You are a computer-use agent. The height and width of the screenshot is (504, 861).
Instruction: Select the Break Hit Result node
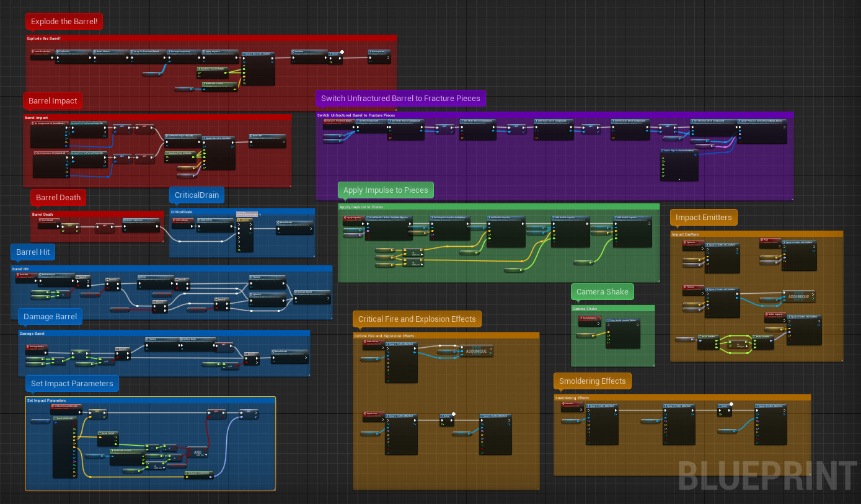(x=65, y=418)
